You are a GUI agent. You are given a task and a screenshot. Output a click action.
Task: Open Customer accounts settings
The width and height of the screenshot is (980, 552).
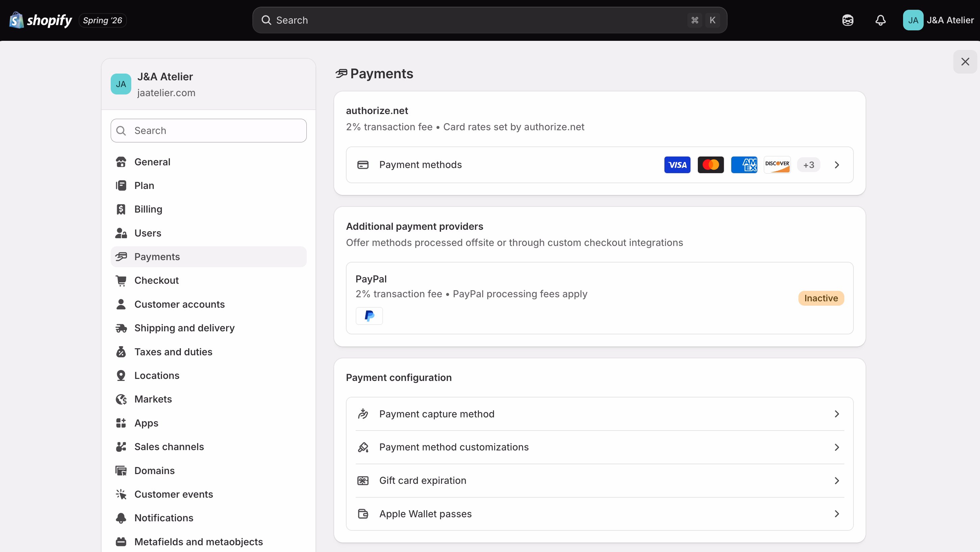tap(209, 304)
